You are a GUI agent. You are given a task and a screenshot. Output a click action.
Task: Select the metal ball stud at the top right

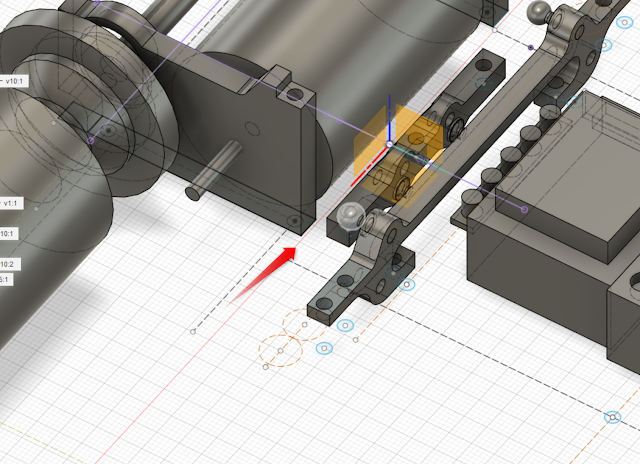click(539, 12)
